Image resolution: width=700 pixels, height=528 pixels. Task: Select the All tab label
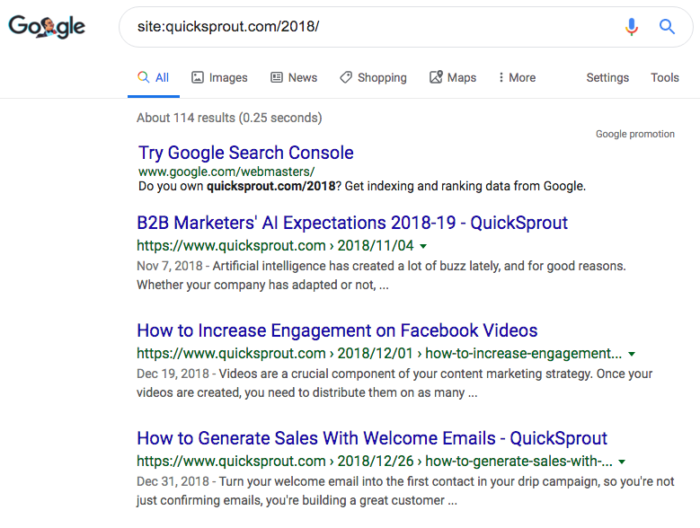162,78
